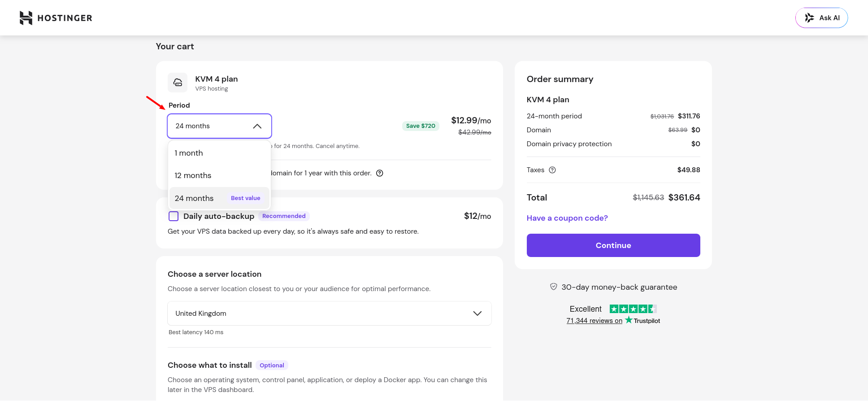The image size is (868, 401).
Task: Collapse the Period dropdown with the chevron
Action: pos(257,126)
